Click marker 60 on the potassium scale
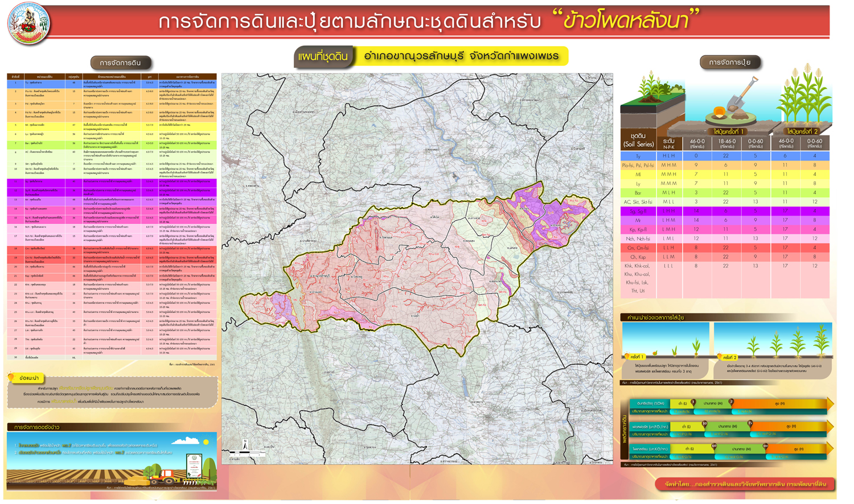Viewport: 854px width, 504px height. [x=714, y=447]
